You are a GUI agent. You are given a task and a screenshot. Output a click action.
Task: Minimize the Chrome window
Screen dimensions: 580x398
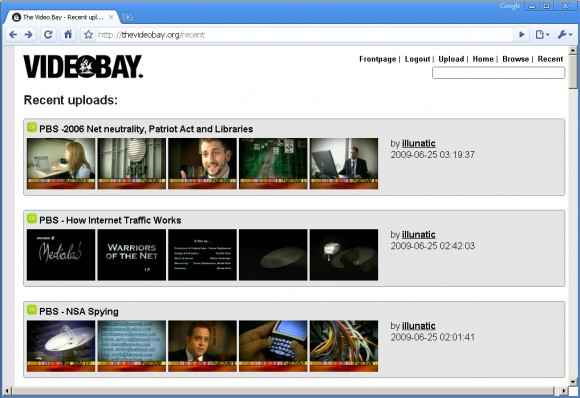(532, 6)
